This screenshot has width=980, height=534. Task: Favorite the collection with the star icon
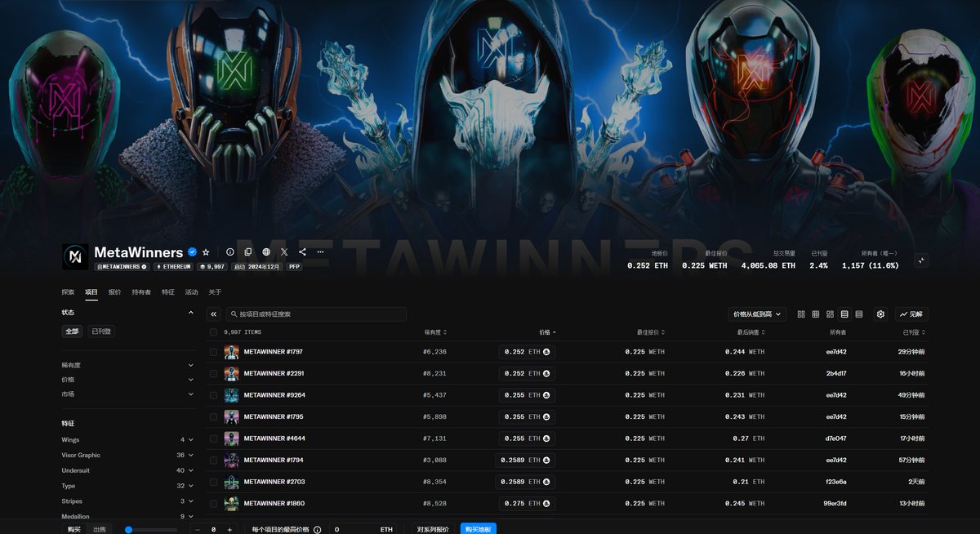[x=206, y=252]
